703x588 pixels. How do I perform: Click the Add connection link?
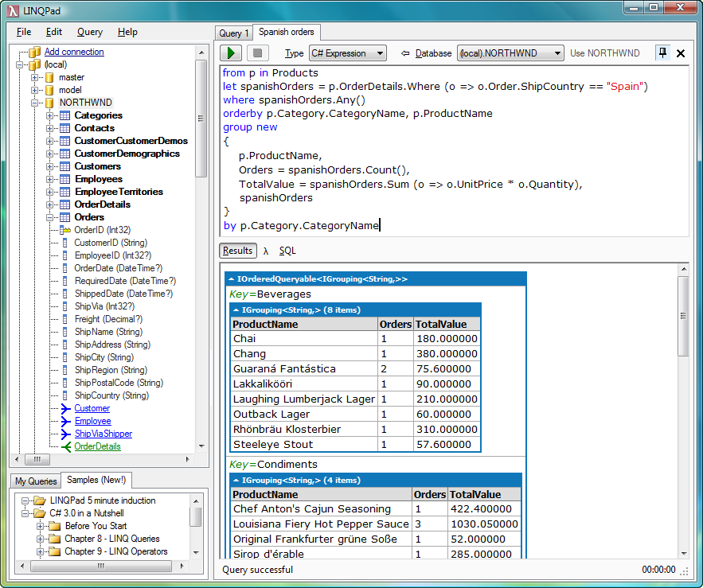point(74,52)
